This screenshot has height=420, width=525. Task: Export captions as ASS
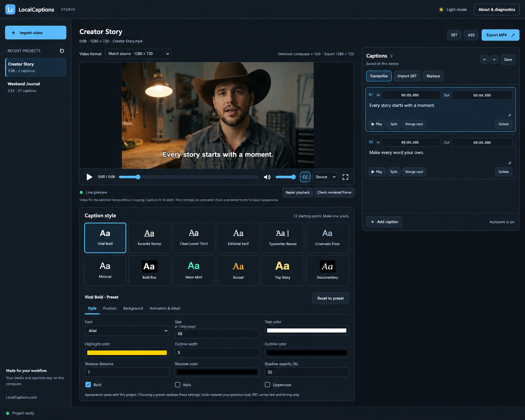click(471, 35)
